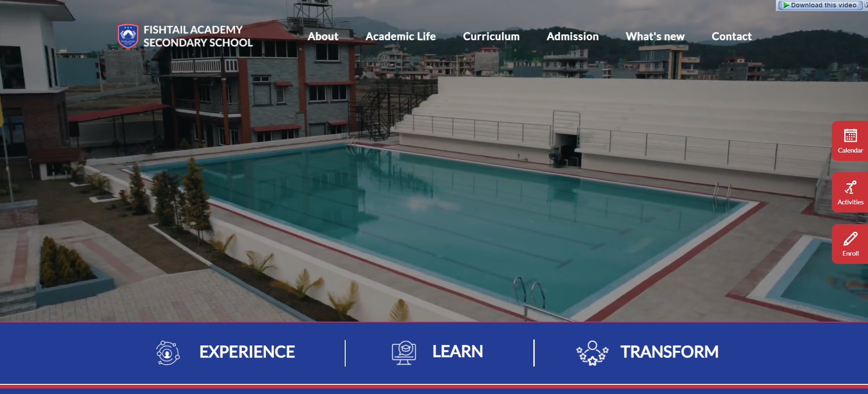Screen dimensions: 868x394
Task: Click the Experience orbit icon
Action: click(x=168, y=353)
